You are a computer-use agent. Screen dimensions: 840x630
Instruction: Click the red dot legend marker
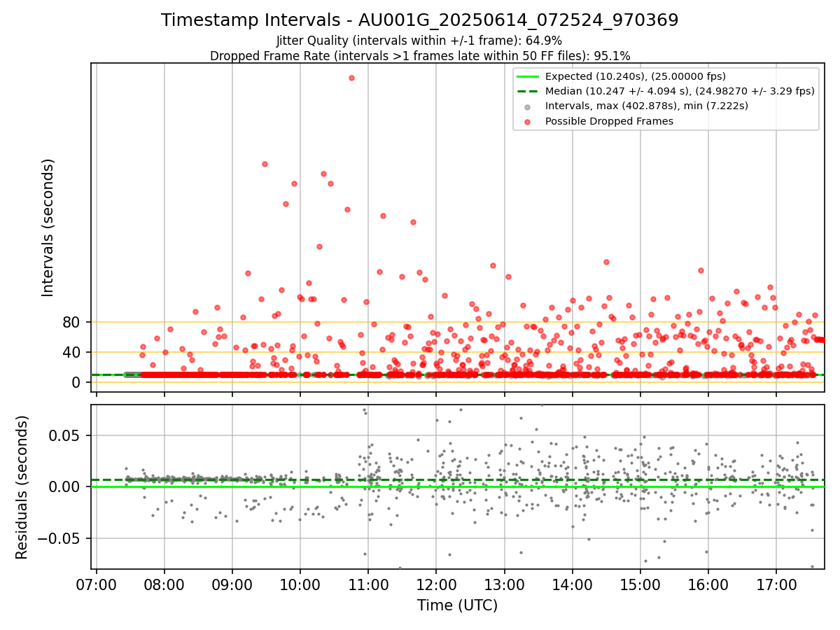[528, 122]
